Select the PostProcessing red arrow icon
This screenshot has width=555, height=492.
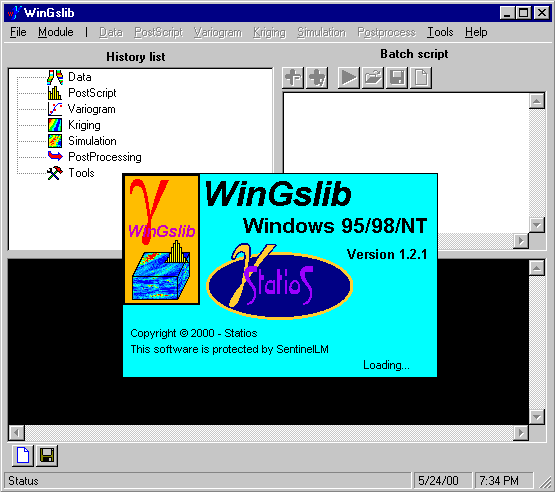[55, 156]
